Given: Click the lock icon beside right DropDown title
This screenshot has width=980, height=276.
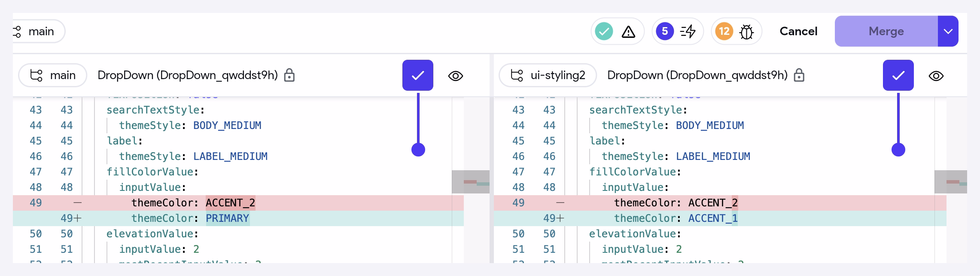Looking at the screenshot, I should point(799,75).
